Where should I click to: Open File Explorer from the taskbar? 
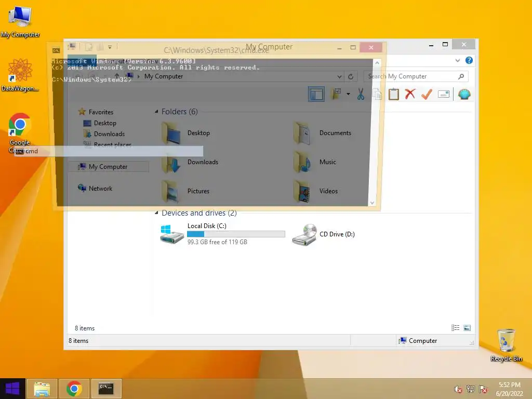tap(42, 389)
